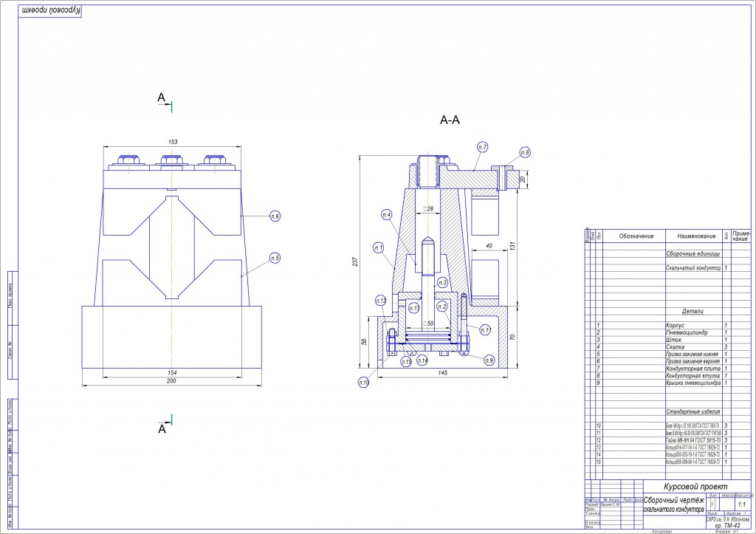Select the 'п.8' position balloon

tap(525, 152)
